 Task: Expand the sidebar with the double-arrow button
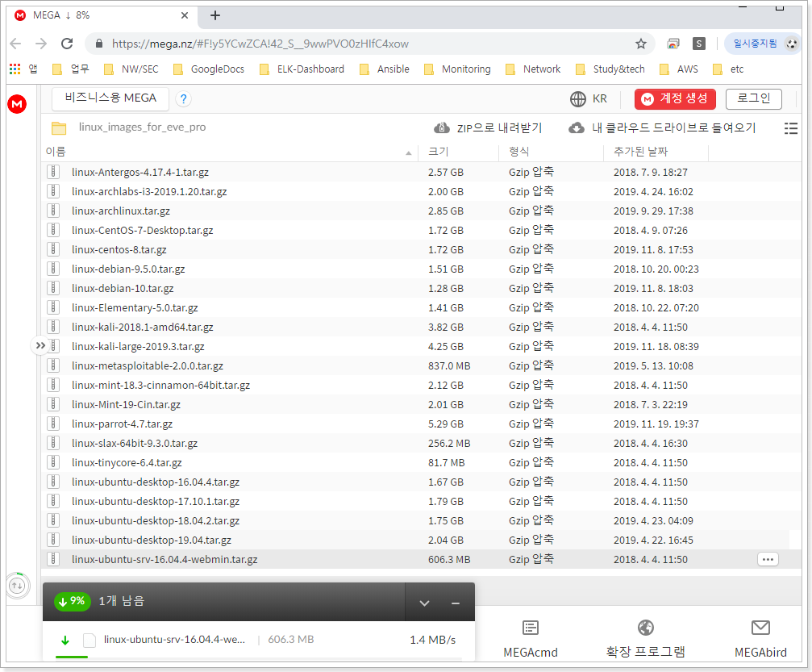[x=40, y=345]
